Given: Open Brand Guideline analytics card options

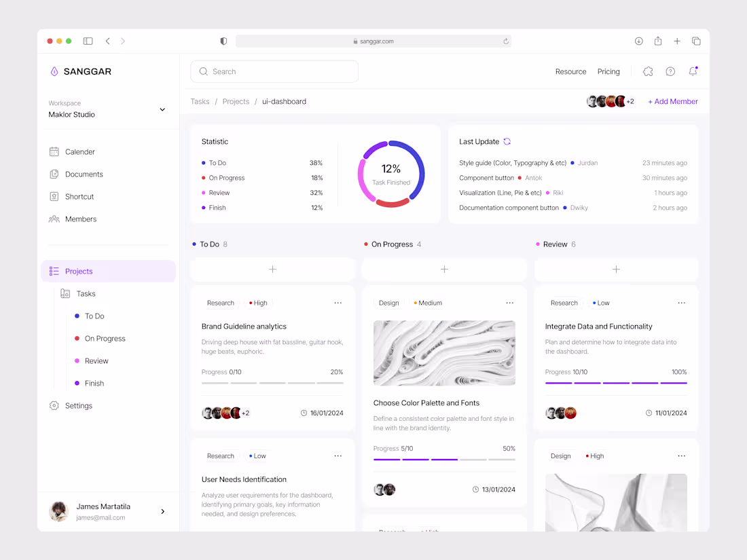Looking at the screenshot, I should [338, 303].
